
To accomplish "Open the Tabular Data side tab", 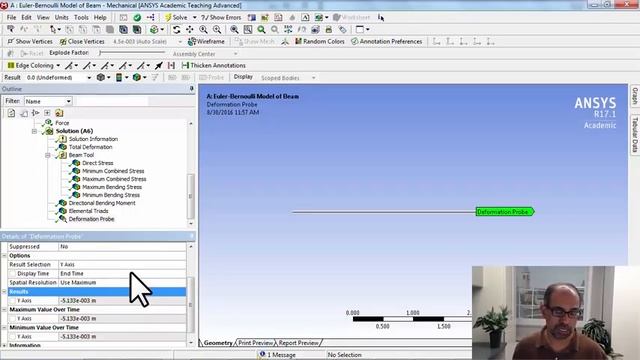I will [x=635, y=135].
